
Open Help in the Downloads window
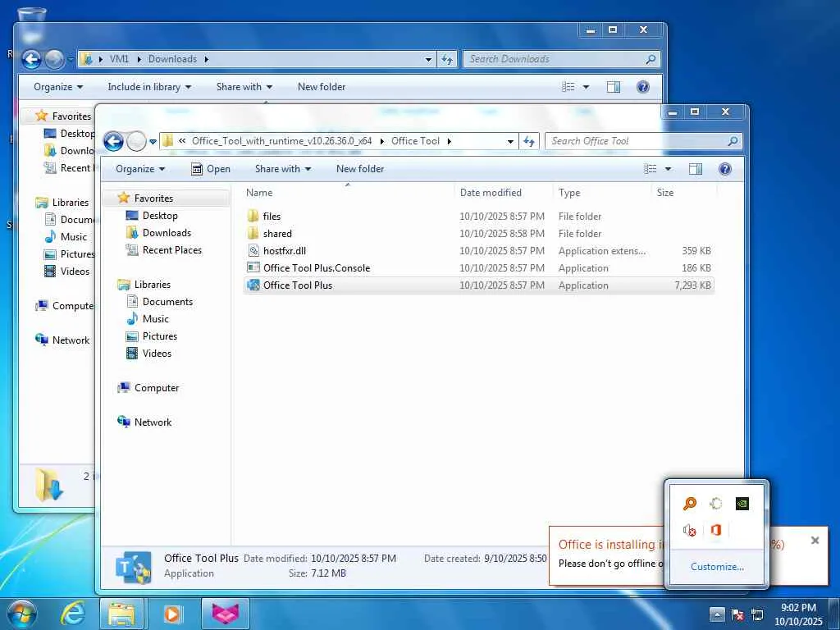point(643,87)
